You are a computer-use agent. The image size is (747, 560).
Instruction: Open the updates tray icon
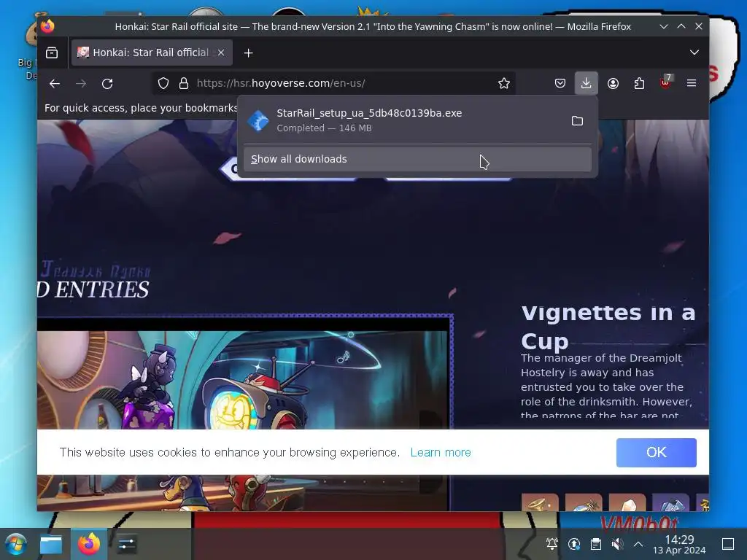(574, 544)
